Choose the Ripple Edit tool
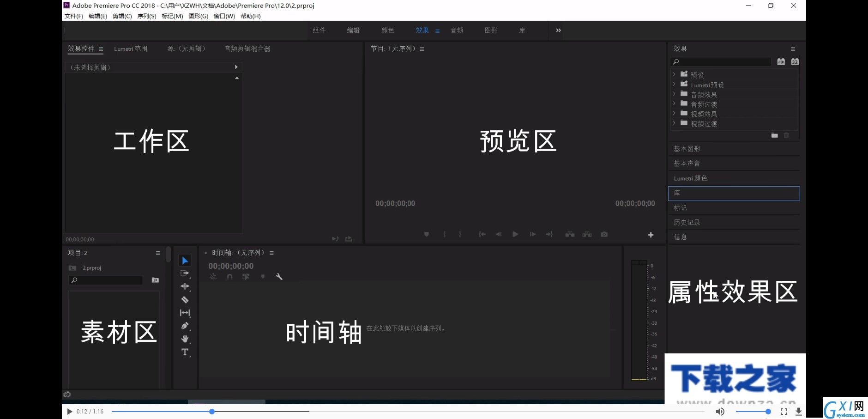868x419 pixels. 185,286
